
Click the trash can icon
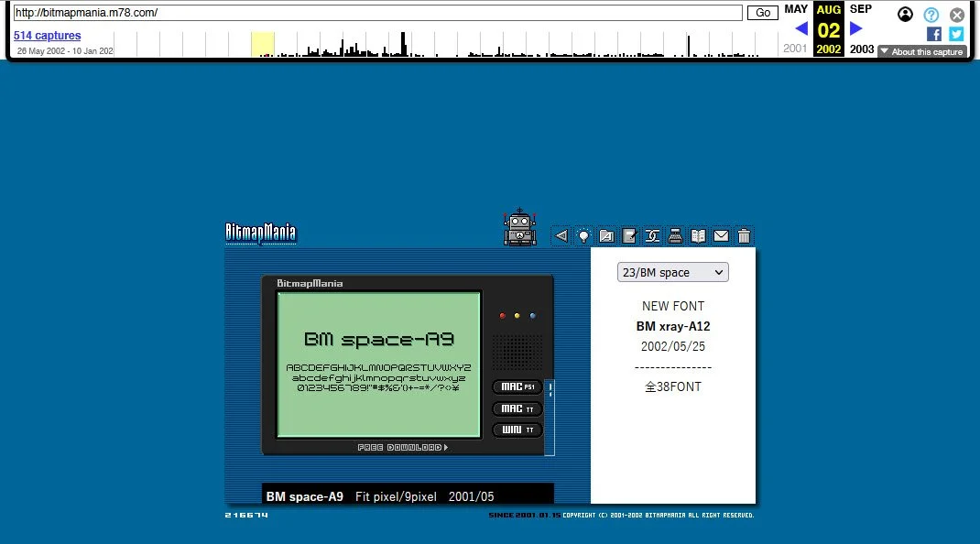744,235
